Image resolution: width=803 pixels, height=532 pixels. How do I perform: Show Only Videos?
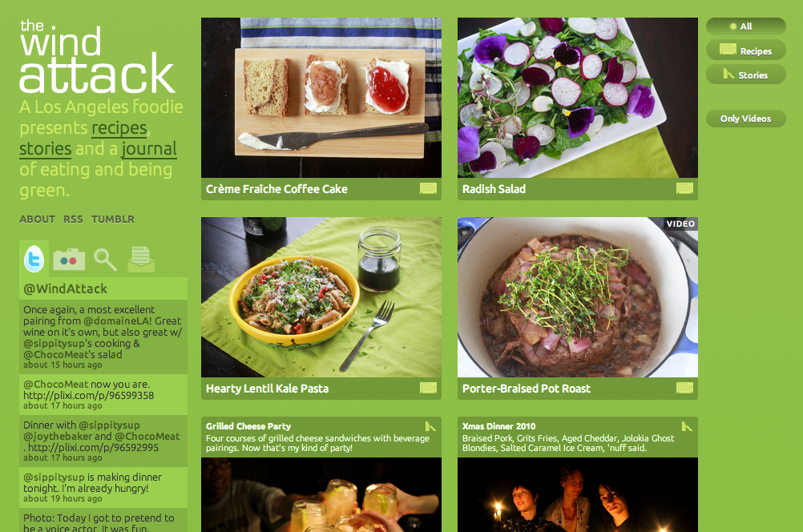pyautogui.click(x=745, y=119)
